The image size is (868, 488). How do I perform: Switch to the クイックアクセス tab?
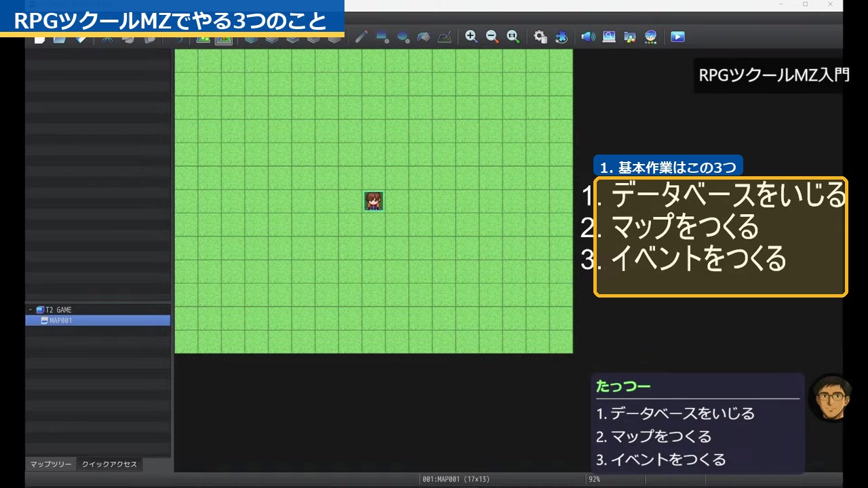pos(109,464)
